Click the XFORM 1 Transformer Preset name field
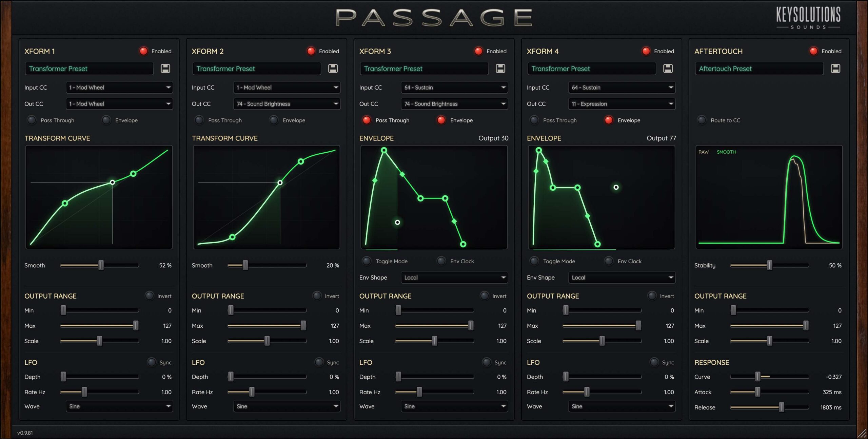Screen dimensions: 868x439 pyautogui.click(x=89, y=69)
